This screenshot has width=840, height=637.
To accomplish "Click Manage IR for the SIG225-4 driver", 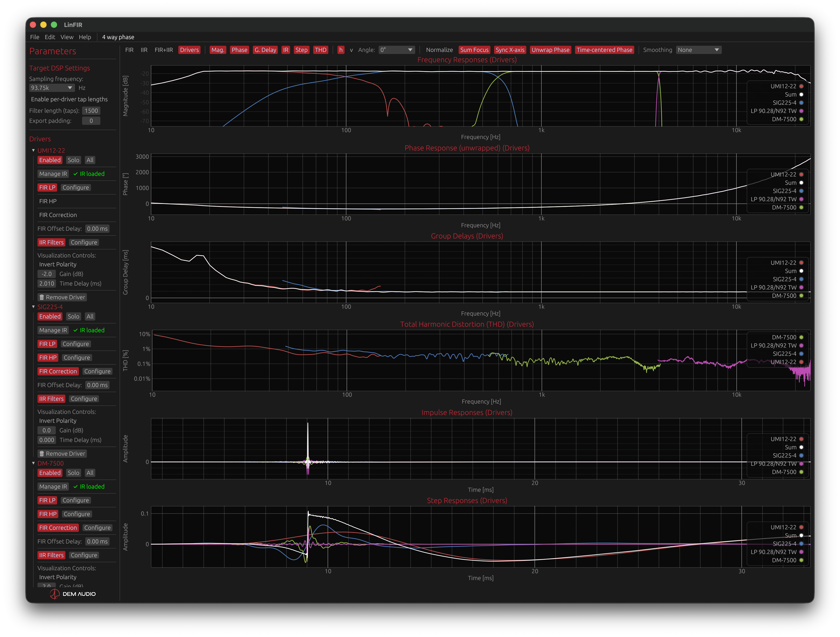I will point(53,330).
